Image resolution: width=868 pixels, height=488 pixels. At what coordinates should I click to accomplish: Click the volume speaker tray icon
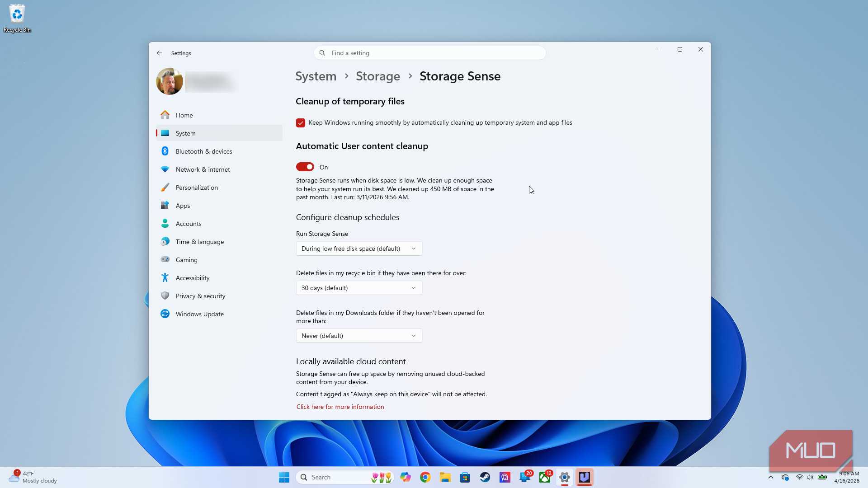pyautogui.click(x=810, y=477)
